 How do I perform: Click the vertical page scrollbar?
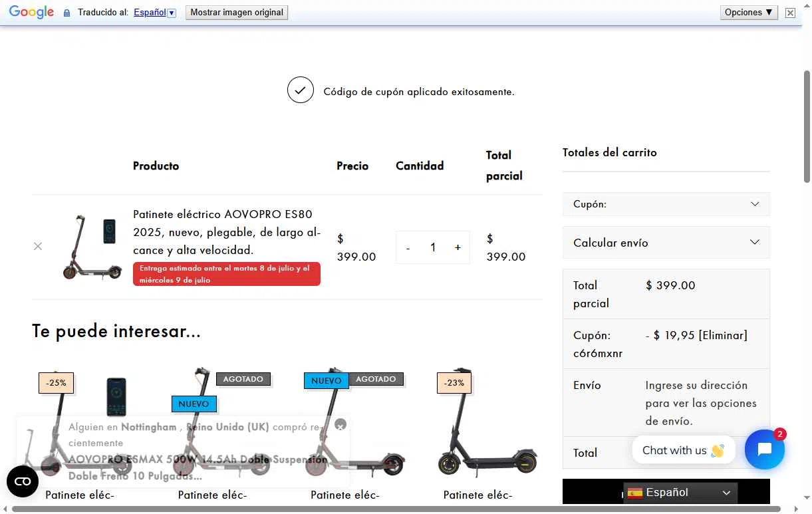(807, 126)
